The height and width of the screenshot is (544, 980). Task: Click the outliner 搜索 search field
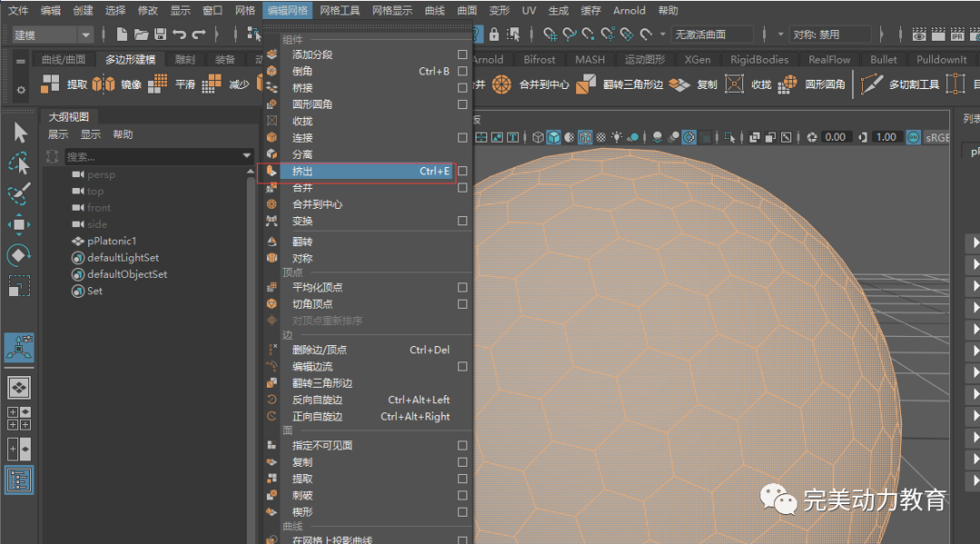[x=152, y=156]
